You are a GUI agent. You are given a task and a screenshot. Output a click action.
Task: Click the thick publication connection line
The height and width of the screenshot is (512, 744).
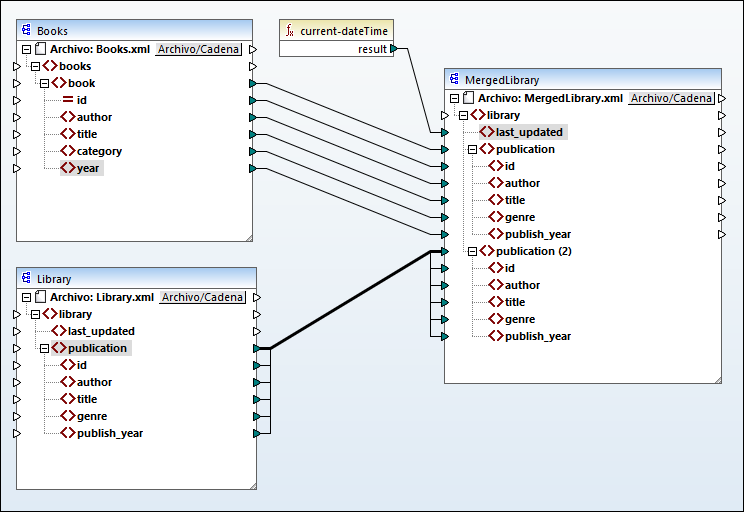tap(350, 300)
